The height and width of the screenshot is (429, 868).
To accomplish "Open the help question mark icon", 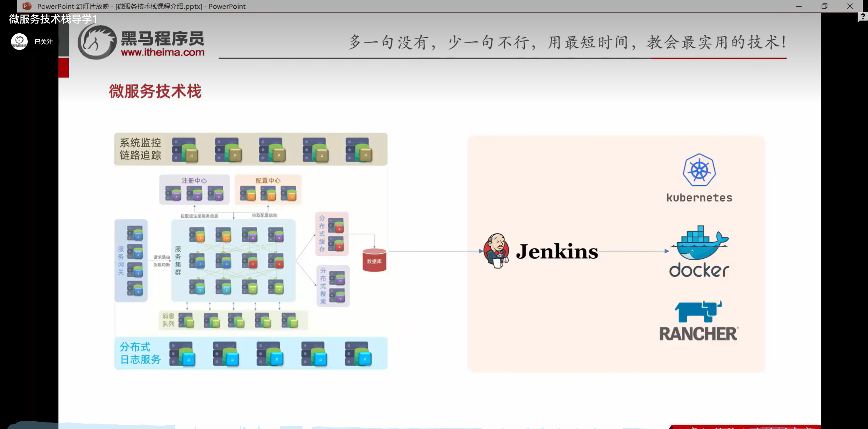I will point(862,17).
